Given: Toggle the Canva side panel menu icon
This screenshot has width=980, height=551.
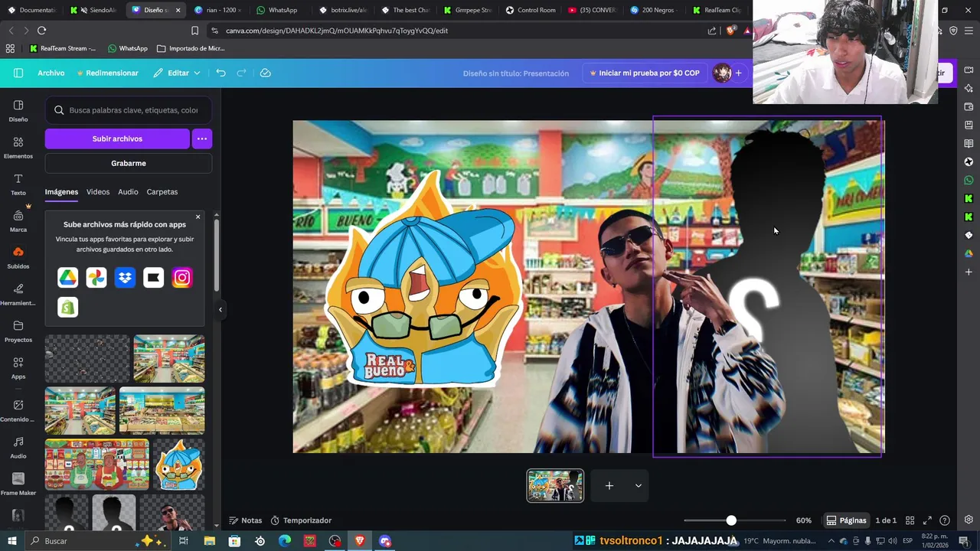Looking at the screenshot, I should [18, 73].
